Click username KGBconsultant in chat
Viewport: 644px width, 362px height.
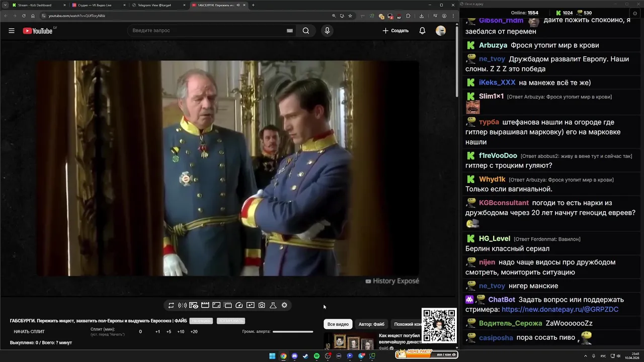pyautogui.click(x=504, y=203)
